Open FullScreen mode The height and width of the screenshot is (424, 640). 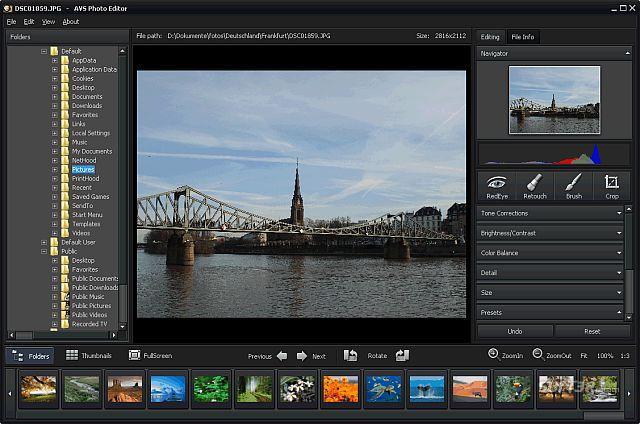(150, 355)
